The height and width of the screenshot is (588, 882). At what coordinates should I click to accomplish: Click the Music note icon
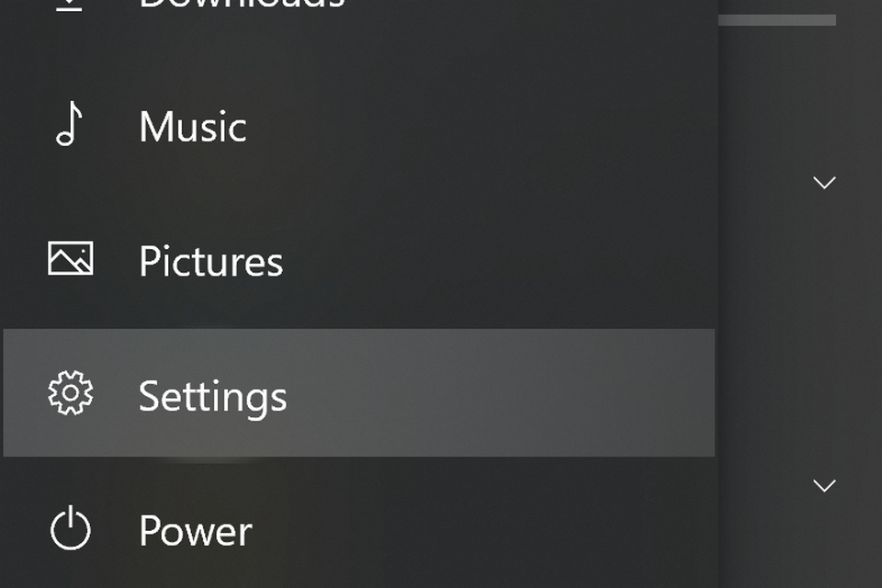point(70,125)
